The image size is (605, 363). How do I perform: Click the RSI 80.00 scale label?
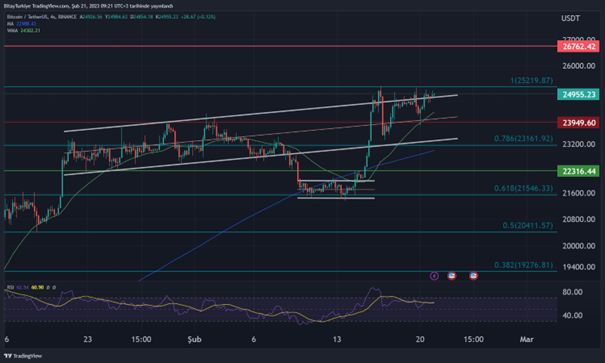click(573, 292)
